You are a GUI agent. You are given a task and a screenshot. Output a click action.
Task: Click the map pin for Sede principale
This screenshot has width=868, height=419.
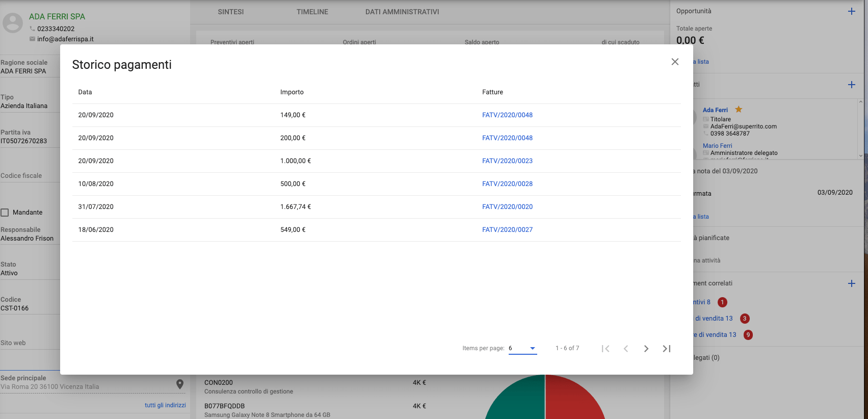(x=180, y=384)
